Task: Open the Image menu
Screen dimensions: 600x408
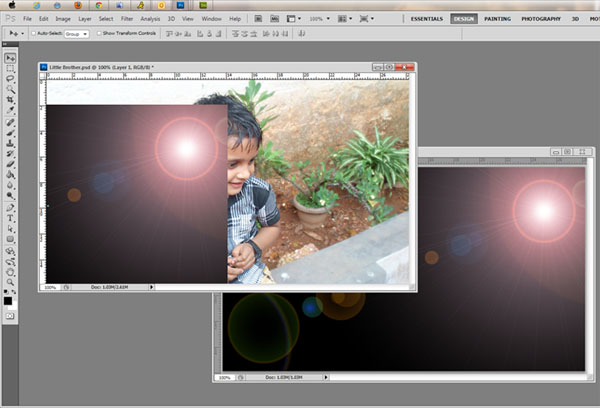Action: (63, 19)
